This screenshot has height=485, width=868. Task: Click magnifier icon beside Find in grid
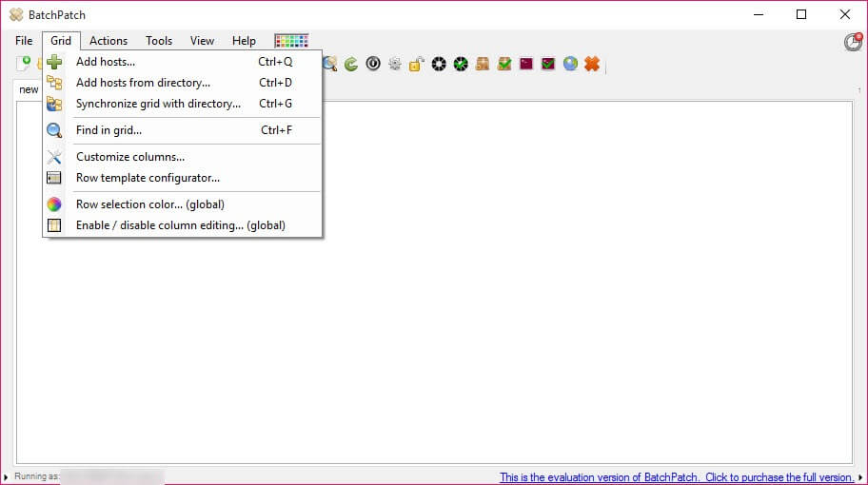coord(54,130)
